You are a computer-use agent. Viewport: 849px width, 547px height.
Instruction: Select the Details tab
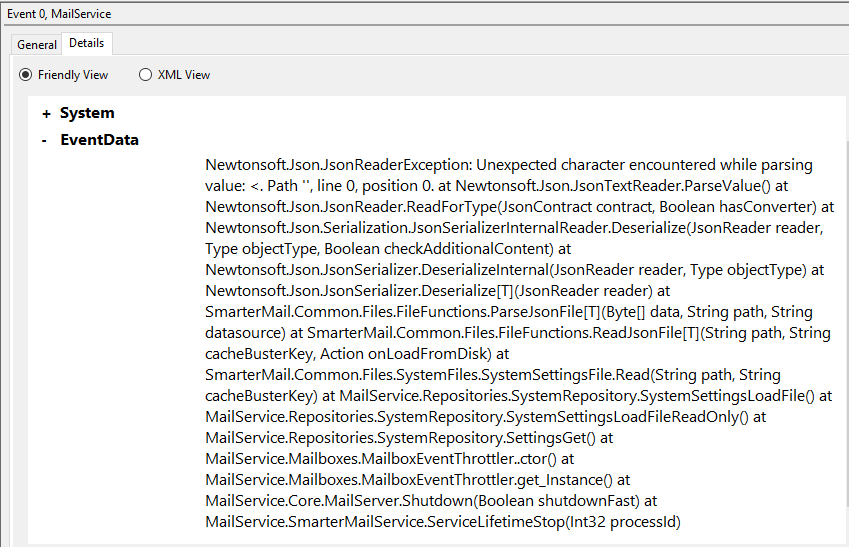pyautogui.click(x=86, y=44)
